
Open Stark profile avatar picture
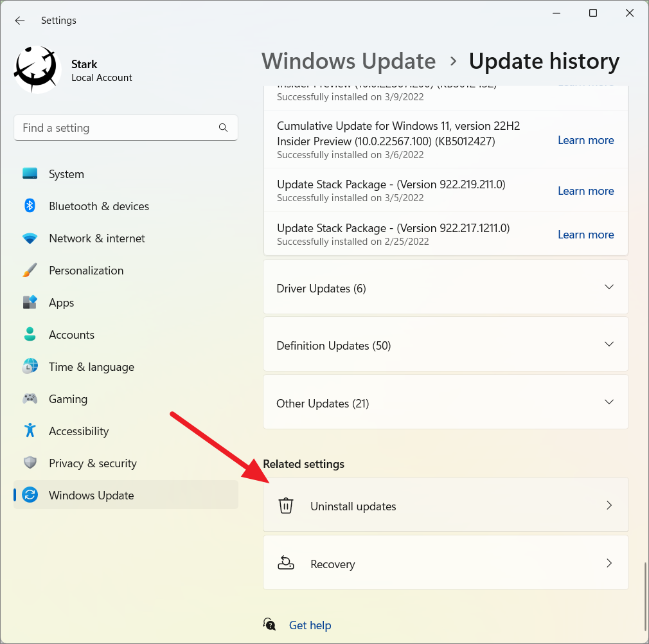tap(37, 69)
